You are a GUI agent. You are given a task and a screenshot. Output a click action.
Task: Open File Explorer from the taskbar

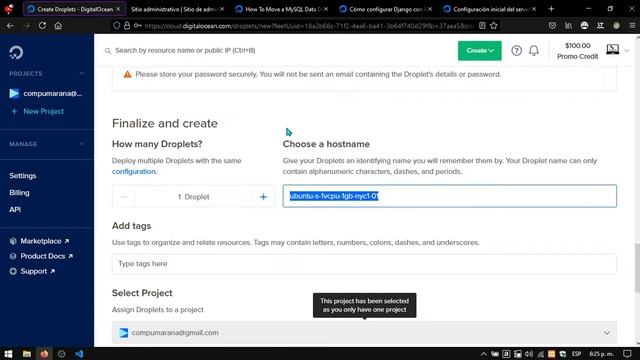point(27,353)
